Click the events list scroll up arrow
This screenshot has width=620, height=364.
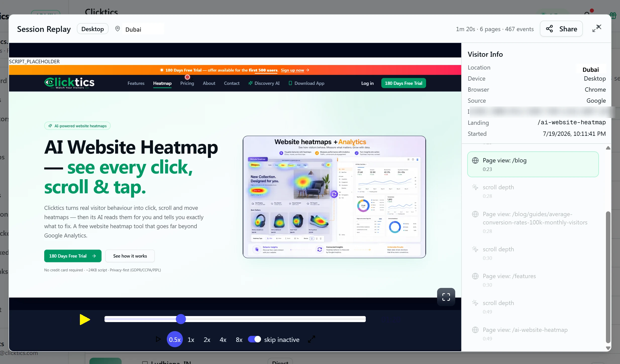click(608, 148)
